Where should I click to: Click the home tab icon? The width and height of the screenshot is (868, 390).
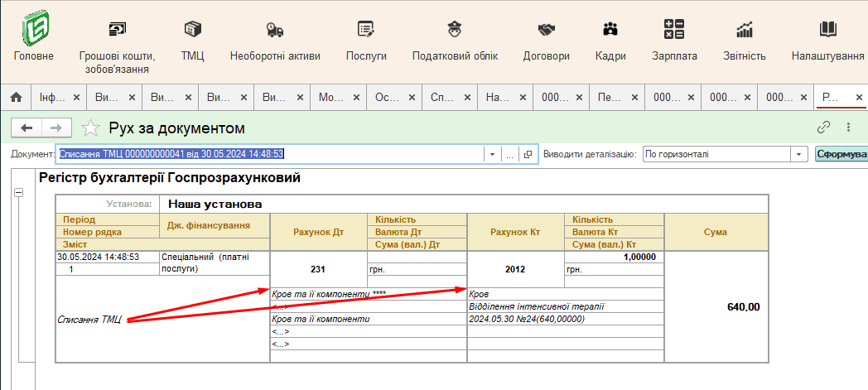[x=15, y=97]
